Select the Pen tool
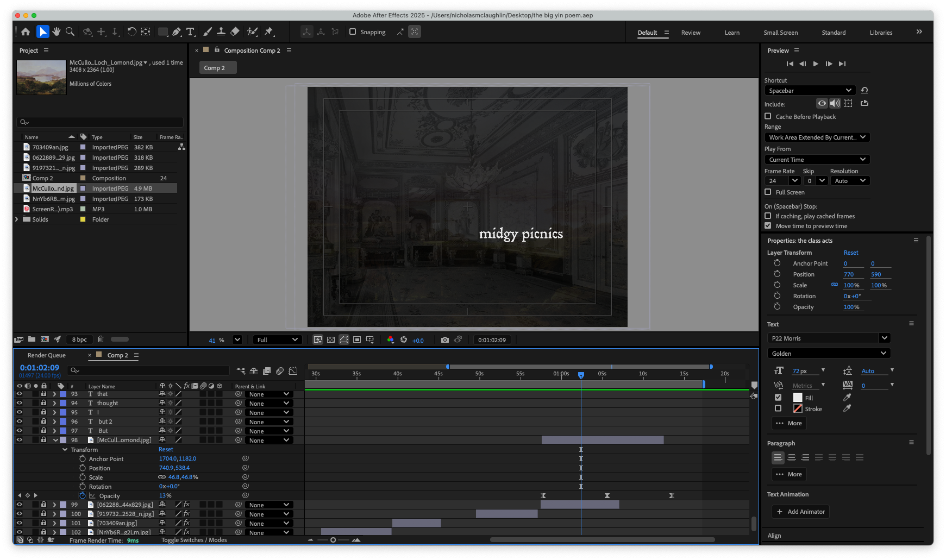946x560 pixels. tap(177, 32)
